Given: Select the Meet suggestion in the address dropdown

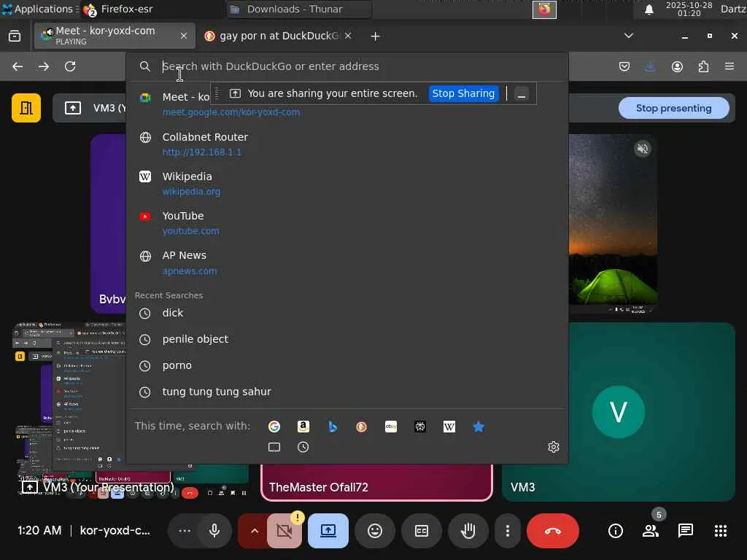Looking at the screenshot, I should [x=347, y=104].
